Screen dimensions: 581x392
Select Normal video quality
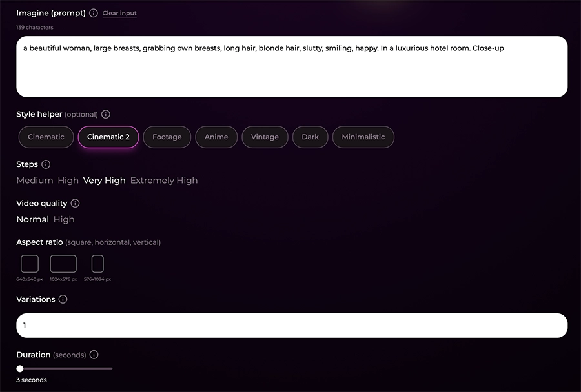32,219
